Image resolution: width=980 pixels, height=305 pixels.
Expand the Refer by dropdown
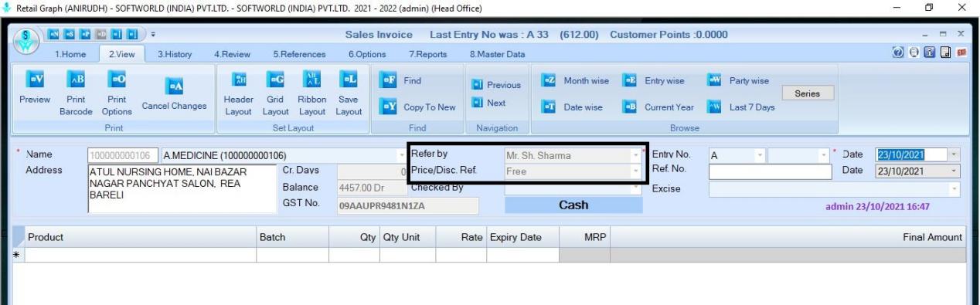click(637, 156)
